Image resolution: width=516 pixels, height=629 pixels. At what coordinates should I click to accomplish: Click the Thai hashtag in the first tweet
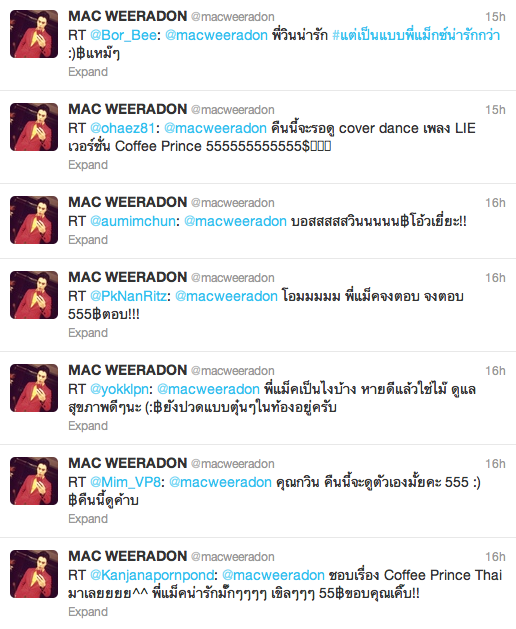pos(416,35)
